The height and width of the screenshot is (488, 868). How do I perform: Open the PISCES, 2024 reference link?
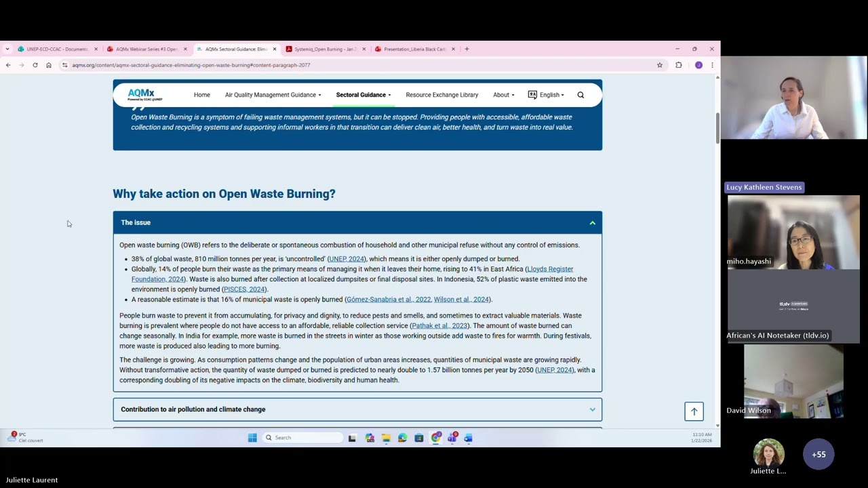point(244,289)
